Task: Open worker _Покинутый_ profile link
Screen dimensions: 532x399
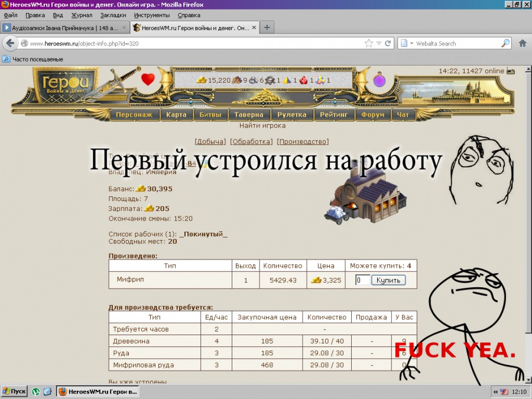Action: (x=203, y=234)
